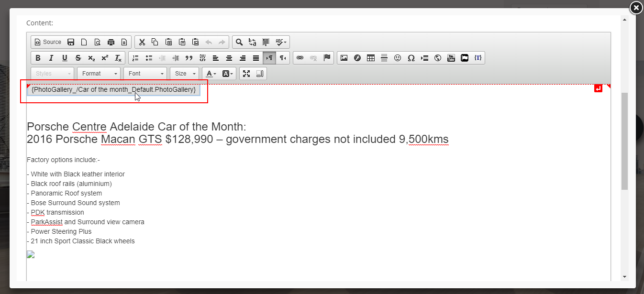Toggle Italic formatting
Viewport: 644px width, 294px height.
[51, 58]
